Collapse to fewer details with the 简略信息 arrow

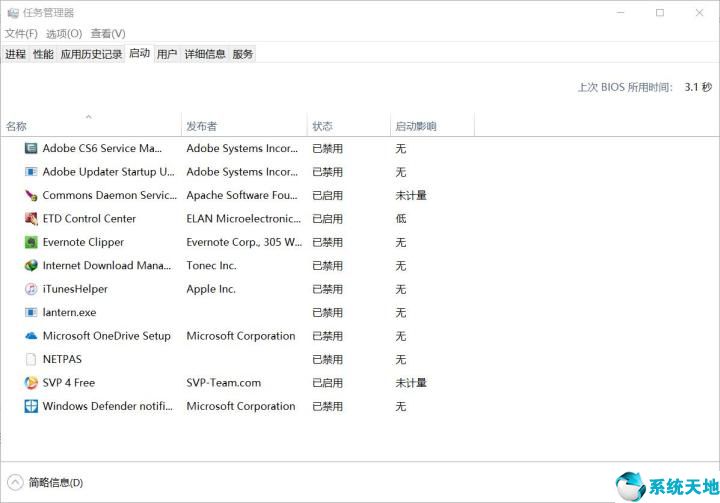click(15, 482)
